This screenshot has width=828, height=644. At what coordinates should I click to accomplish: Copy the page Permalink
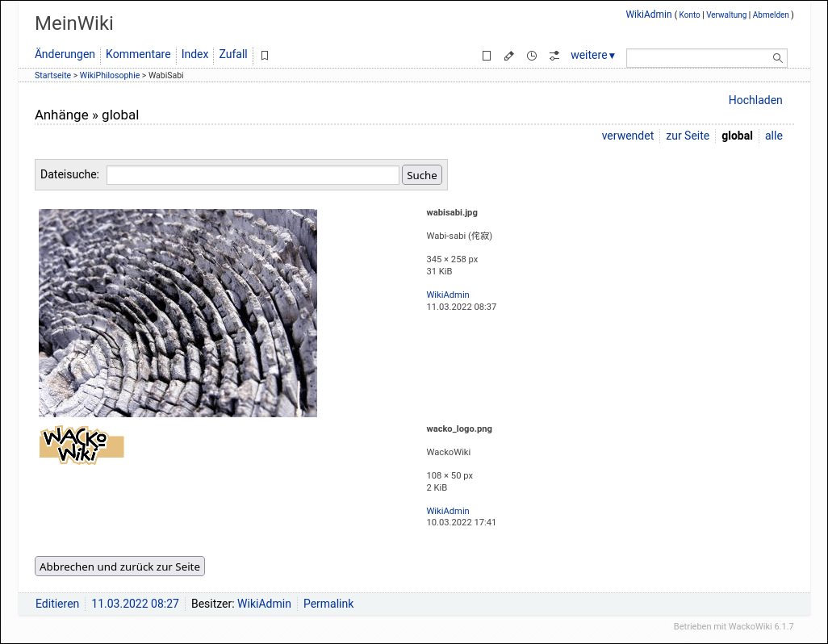coord(328,603)
